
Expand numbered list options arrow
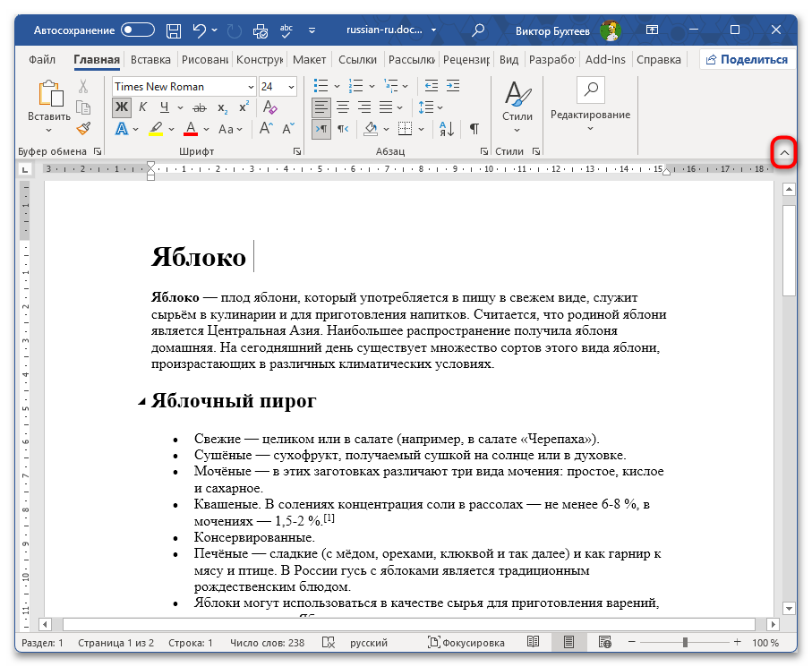point(372,87)
